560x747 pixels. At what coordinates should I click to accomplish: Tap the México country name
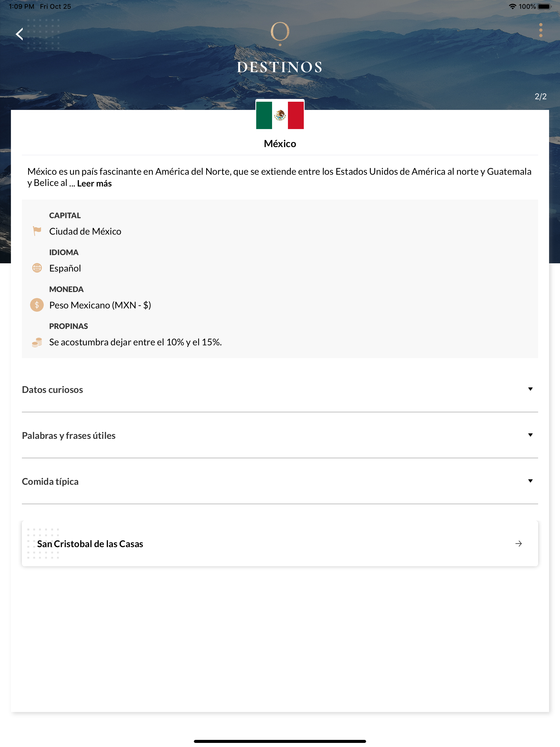tap(280, 144)
